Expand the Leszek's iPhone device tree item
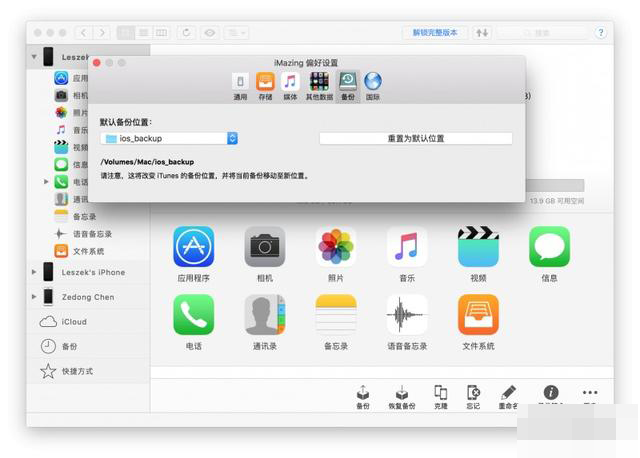 point(34,272)
